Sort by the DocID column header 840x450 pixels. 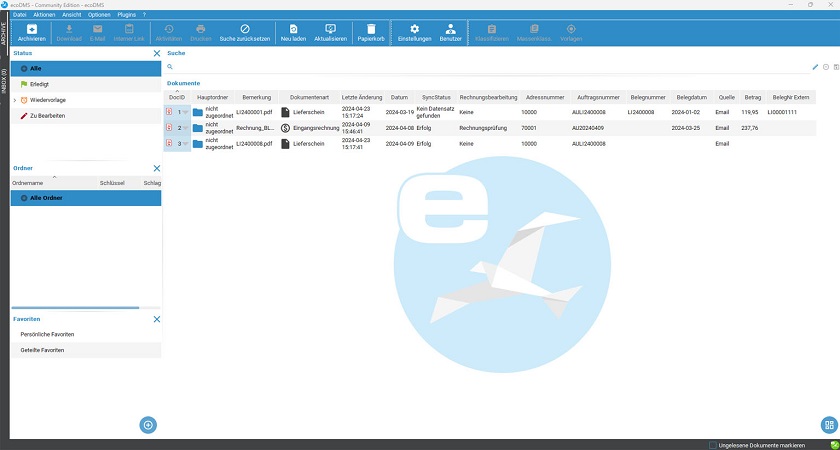(177, 98)
